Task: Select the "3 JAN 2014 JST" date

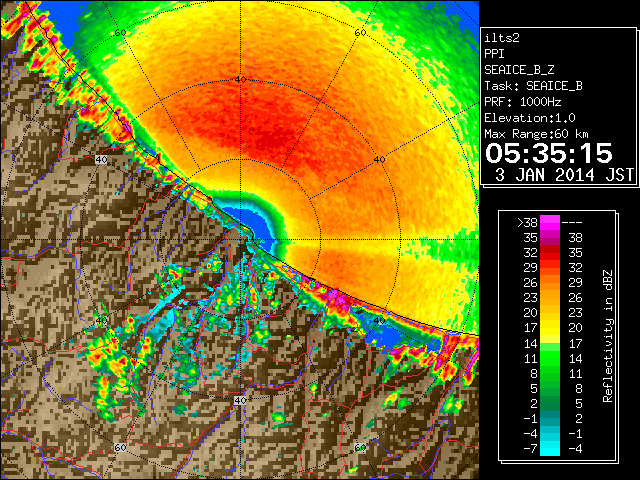Action: pos(564,175)
